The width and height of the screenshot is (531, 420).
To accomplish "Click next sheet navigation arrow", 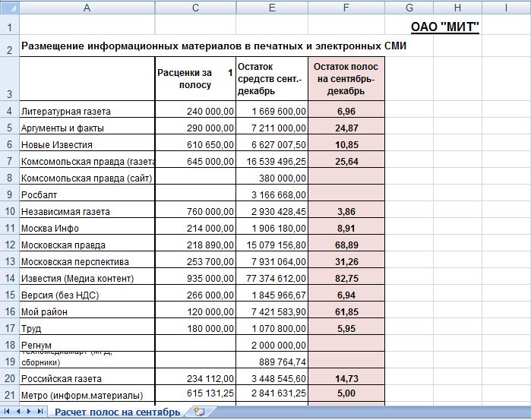I will (x=29, y=412).
